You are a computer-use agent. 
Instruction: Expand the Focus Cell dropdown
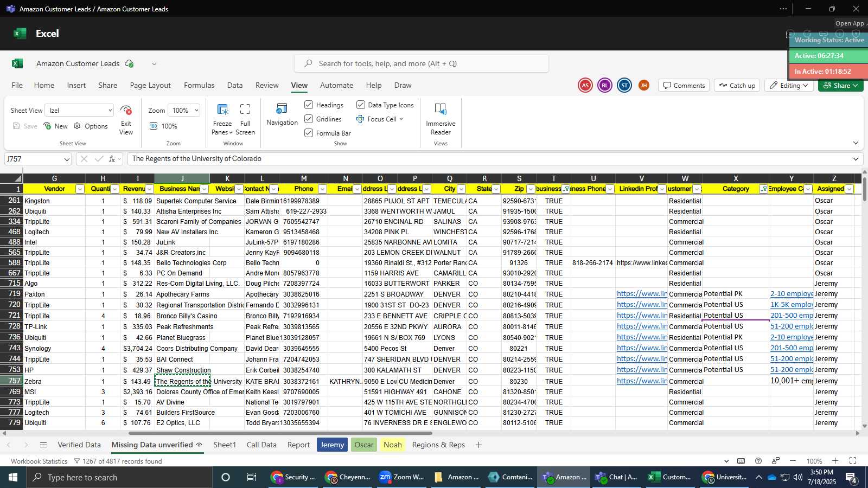401,119
